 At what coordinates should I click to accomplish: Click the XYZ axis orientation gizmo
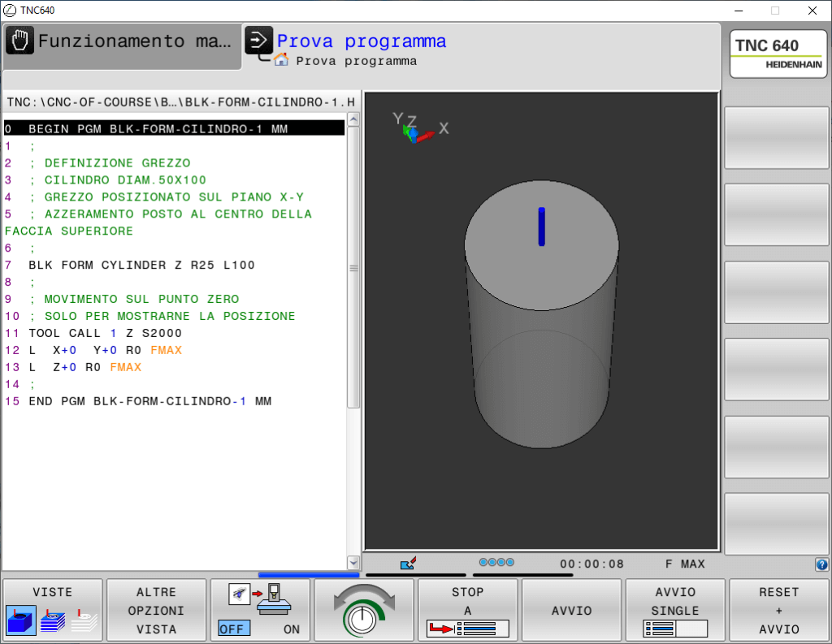coord(419,128)
